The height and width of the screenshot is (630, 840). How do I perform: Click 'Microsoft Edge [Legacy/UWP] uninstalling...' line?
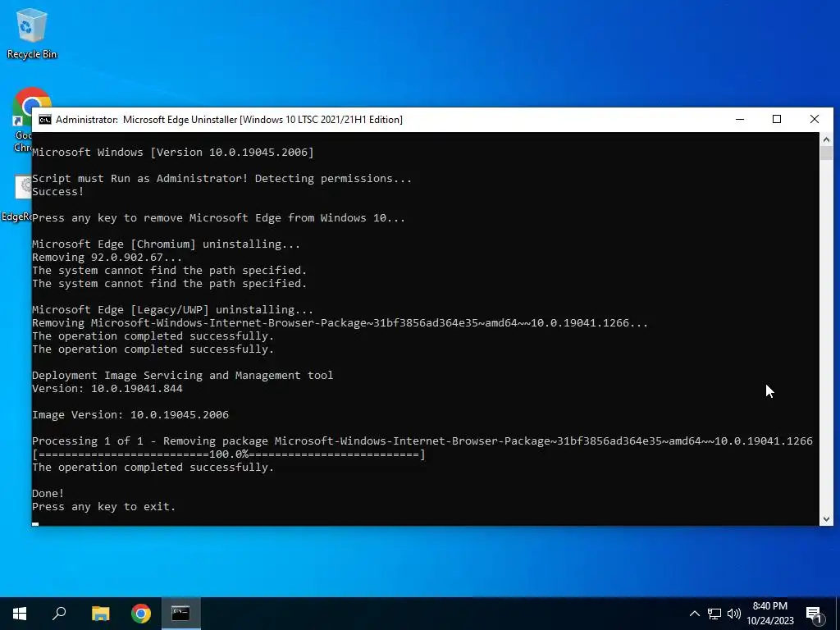tap(173, 309)
